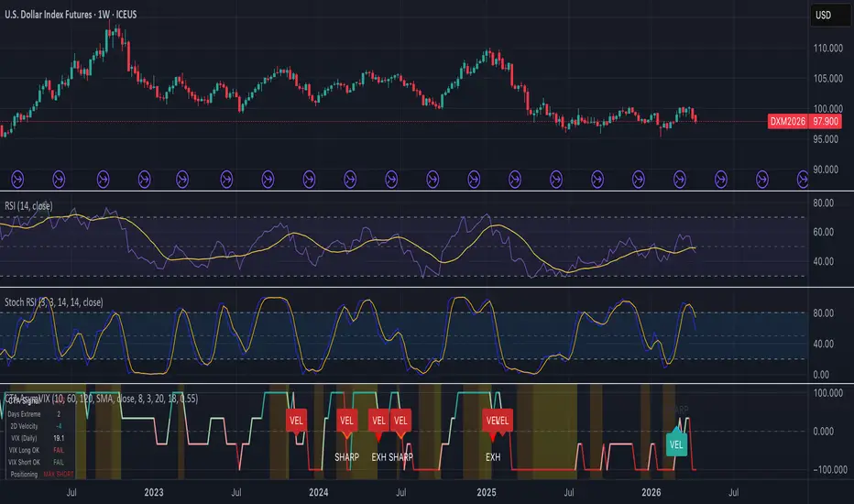Screen dimensions: 854x504
Task: Click the EXH text below the 2025 VEL labels
Action: coord(493,457)
